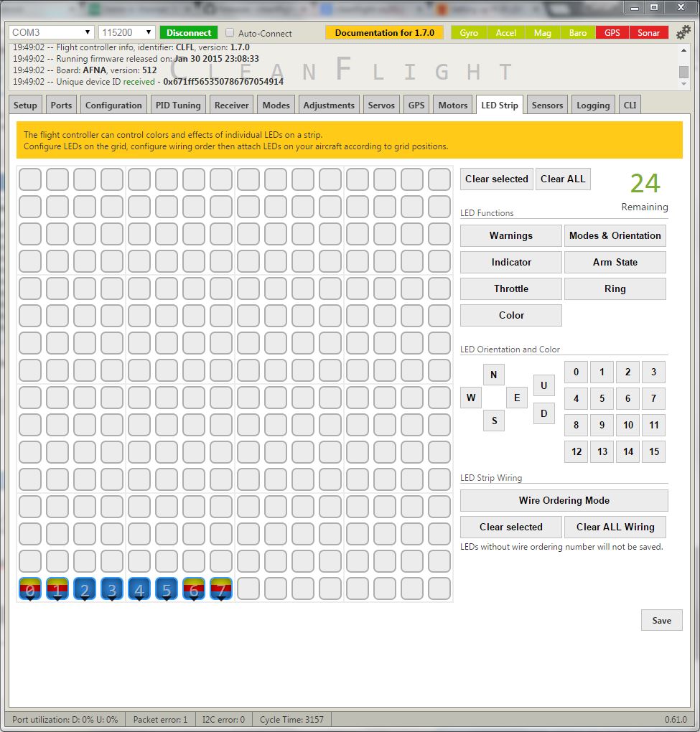
Task: Enable the Auto-Connect checkbox
Action: pyautogui.click(x=230, y=33)
